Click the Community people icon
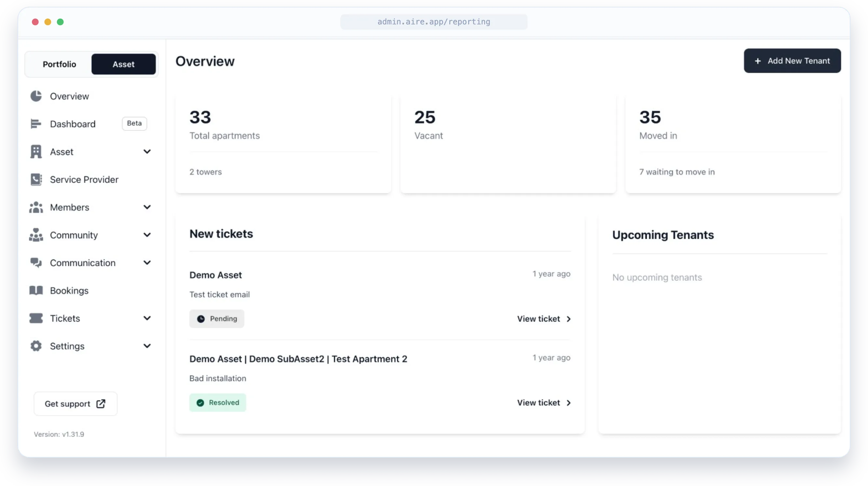This screenshot has width=868, height=486. coord(36,235)
